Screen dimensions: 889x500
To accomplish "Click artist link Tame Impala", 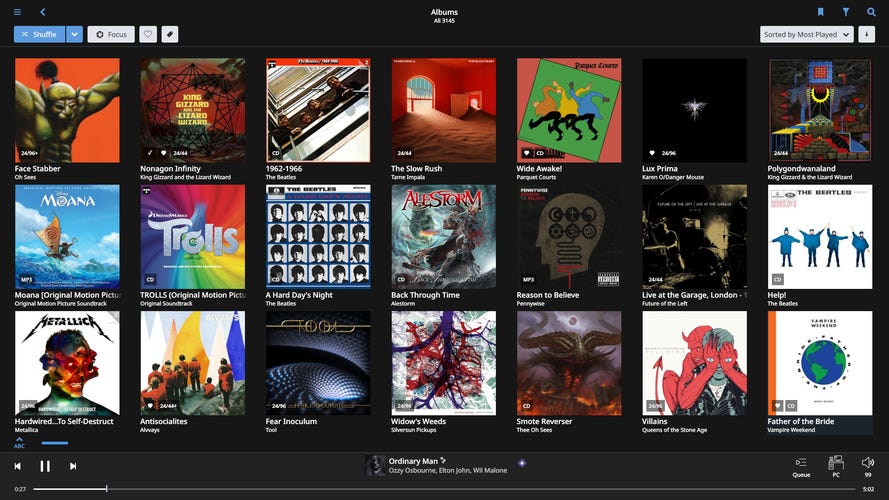I will 408,177.
